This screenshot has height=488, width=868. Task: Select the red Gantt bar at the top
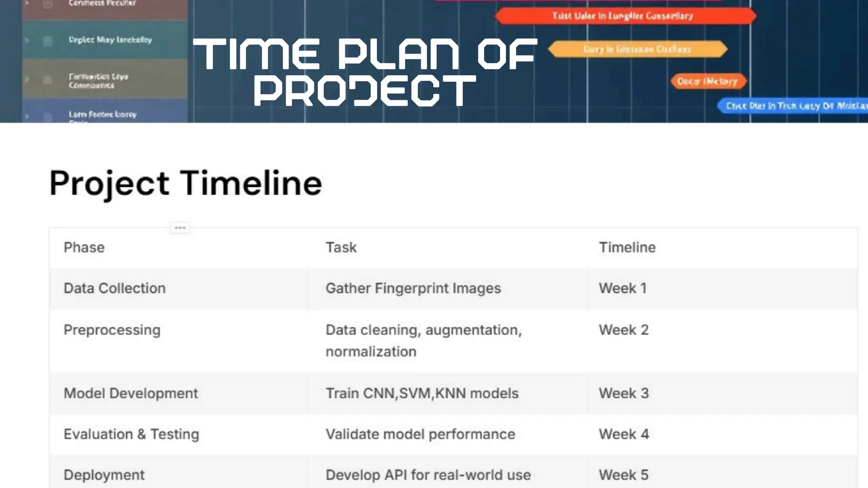626,16
